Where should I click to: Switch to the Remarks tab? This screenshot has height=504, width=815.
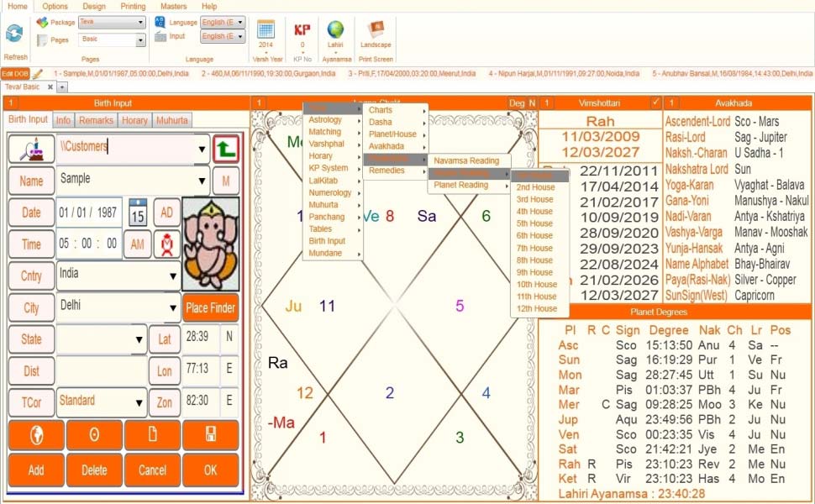coord(96,120)
